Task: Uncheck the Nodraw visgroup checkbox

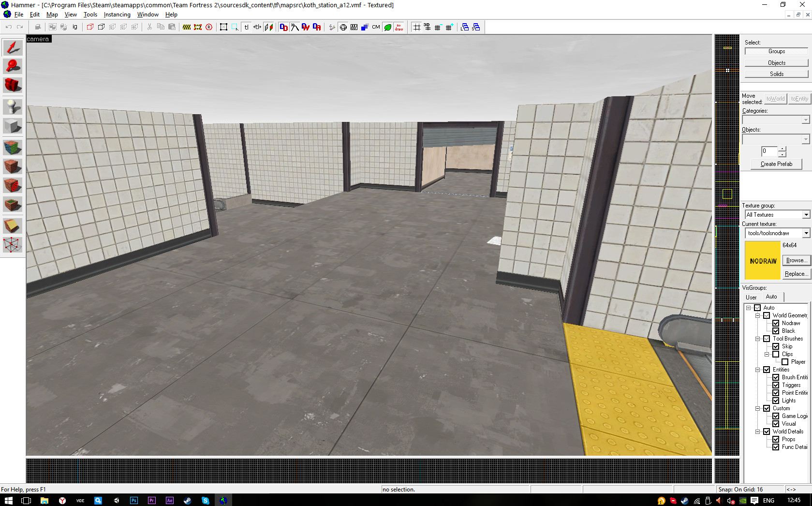Action: [x=776, y=323]
